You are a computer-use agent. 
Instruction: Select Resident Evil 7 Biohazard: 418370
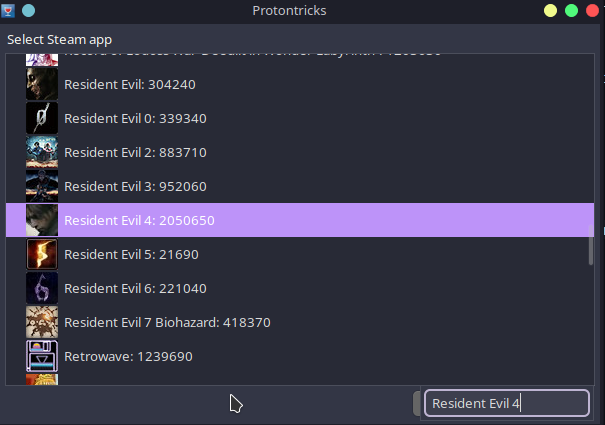click(300, 322)
